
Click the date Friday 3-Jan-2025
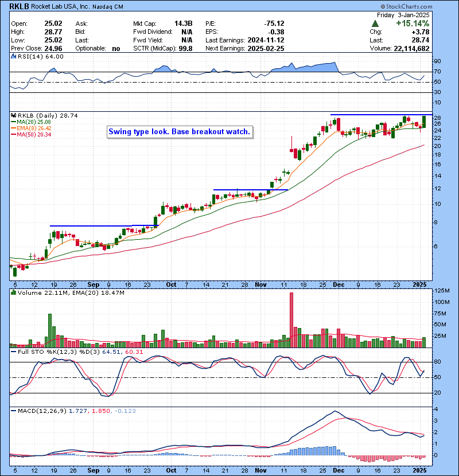point(403,15)
